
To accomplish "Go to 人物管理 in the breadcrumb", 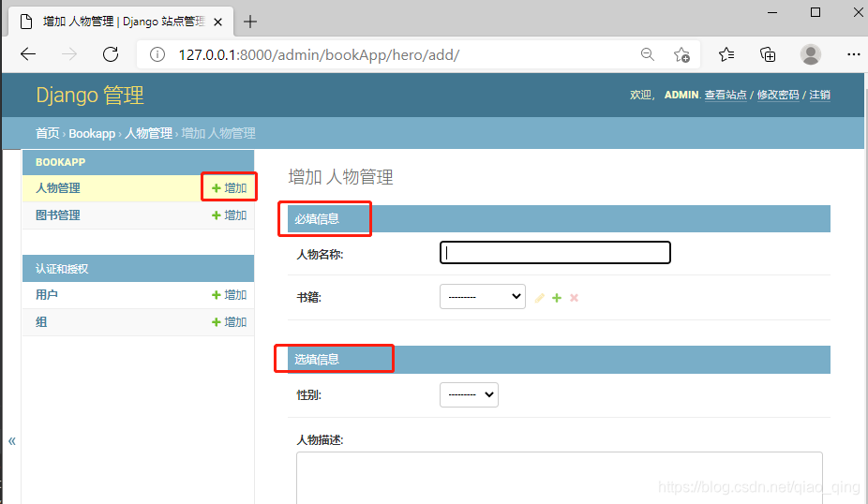I will pyautogui.click(x=148, y=133).
